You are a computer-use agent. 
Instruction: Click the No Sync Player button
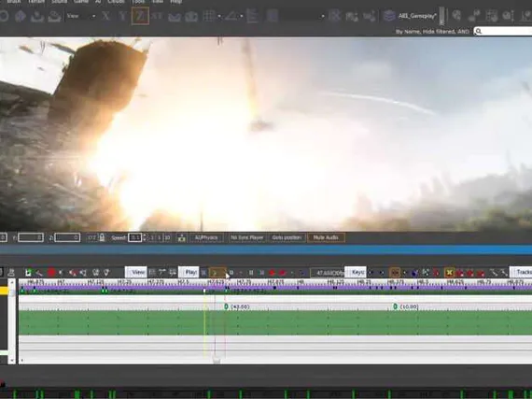point(246,237)
